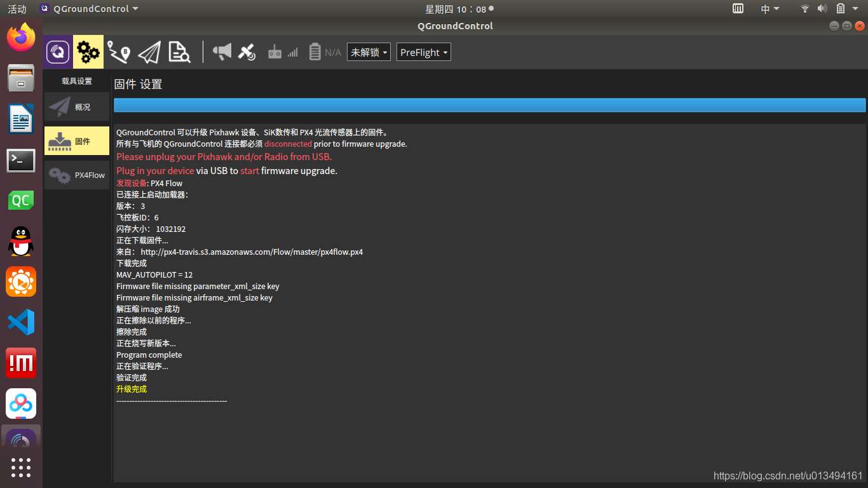This screenshot has width=868, height=488.
Task: Click the battery status N/A indicator
Action: (325, 52)
